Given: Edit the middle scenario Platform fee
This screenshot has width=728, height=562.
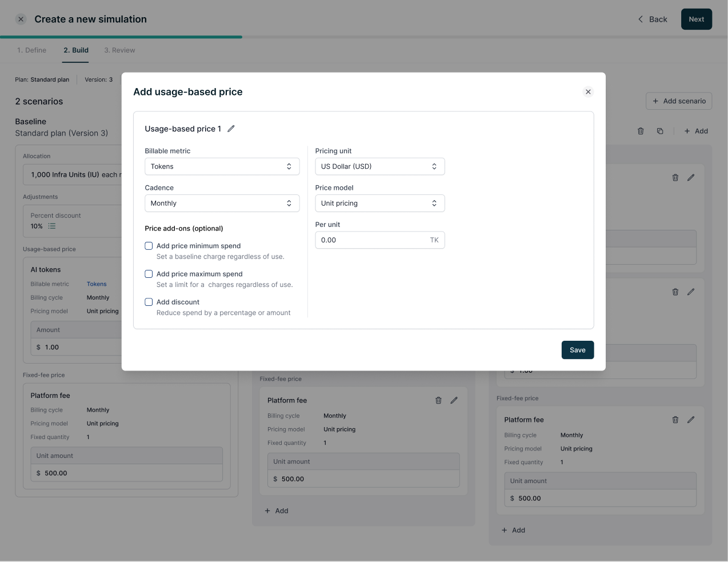Looking at the screenshot, I should (x=454, y=400).
